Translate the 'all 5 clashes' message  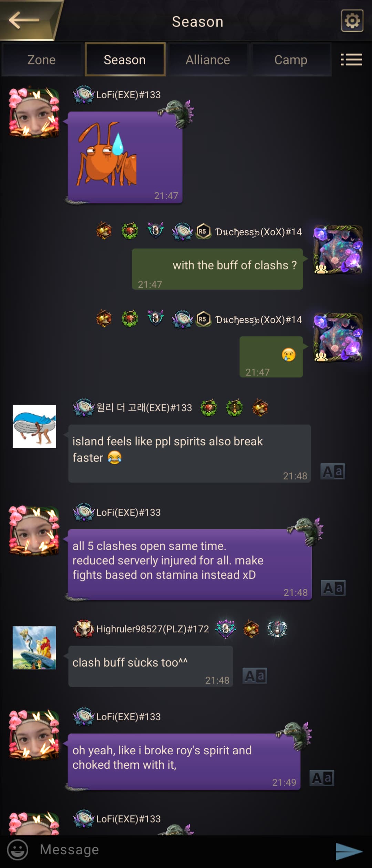[x=333, y=588]
